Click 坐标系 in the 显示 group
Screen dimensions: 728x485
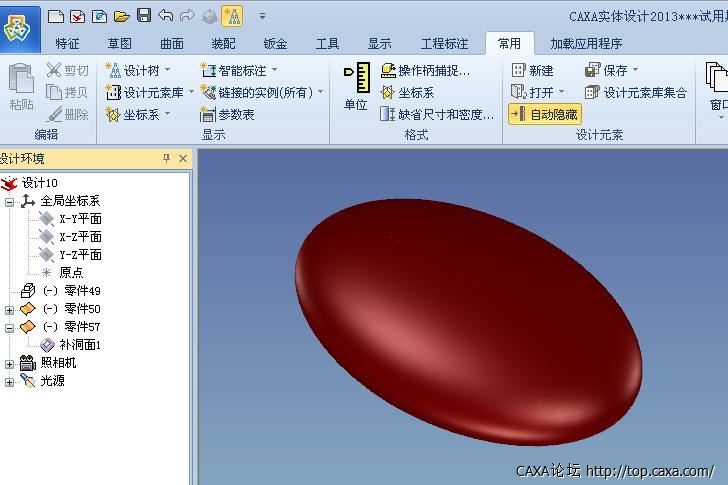pos(133,114)
